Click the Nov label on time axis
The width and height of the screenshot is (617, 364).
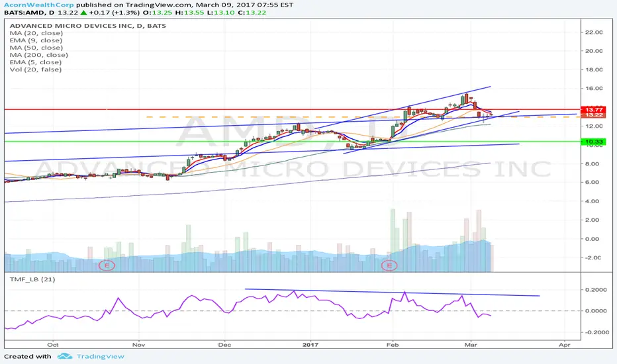pos(138,345)
